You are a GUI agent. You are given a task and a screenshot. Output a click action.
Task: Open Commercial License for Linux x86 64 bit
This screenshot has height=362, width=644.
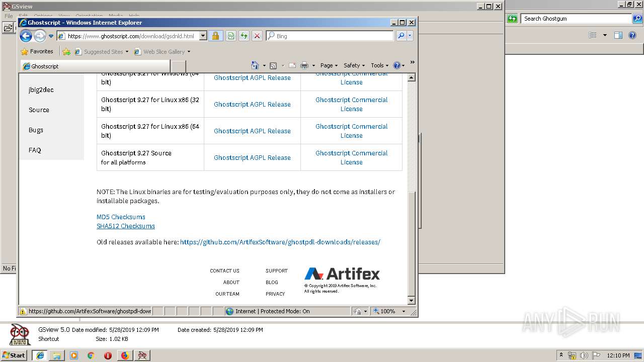point(351,131)
